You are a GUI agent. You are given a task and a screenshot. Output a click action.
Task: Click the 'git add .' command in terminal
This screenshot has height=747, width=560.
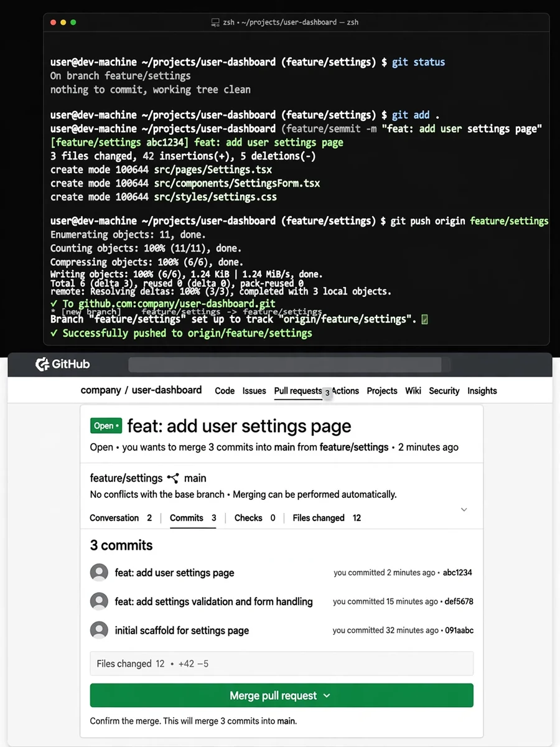[416, 115]
